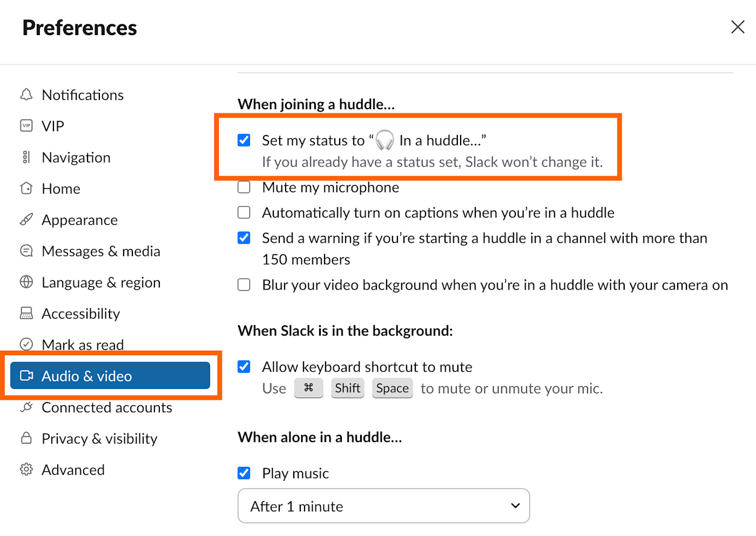Click the Language & region globe icon
The height and width of the screenshot is (536, 756).
pos(26,282)
